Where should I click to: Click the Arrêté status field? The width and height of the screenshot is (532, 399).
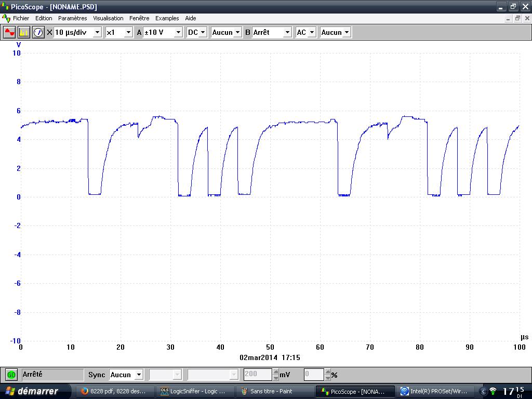click(x=53, y=375)
